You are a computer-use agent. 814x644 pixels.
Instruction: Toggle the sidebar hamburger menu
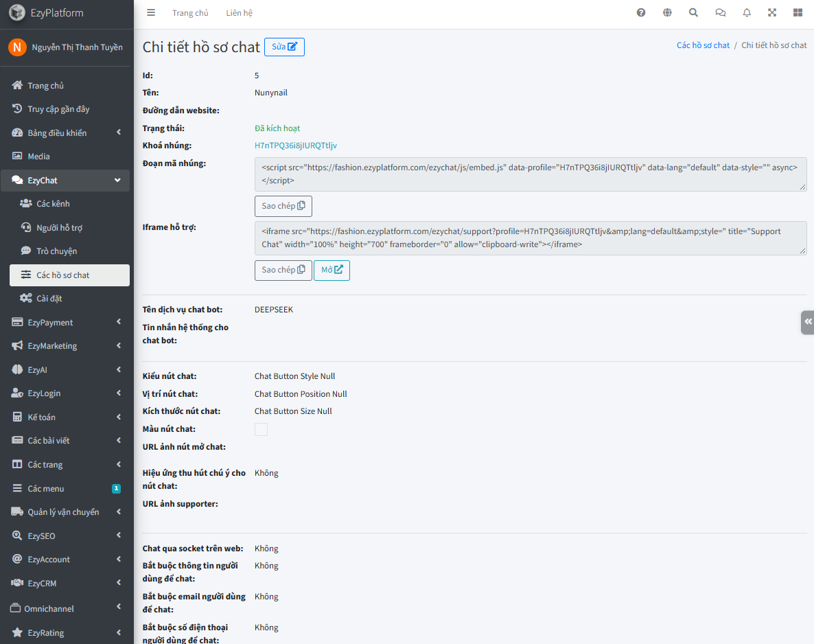pyautogui.click(x=151, y=12)
